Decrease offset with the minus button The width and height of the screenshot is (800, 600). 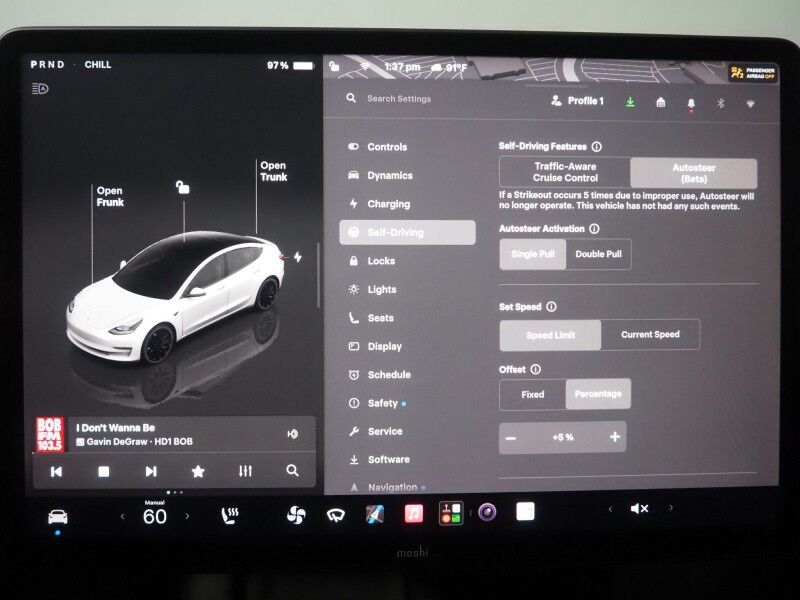pyautogui.click(x=511, y=438)
